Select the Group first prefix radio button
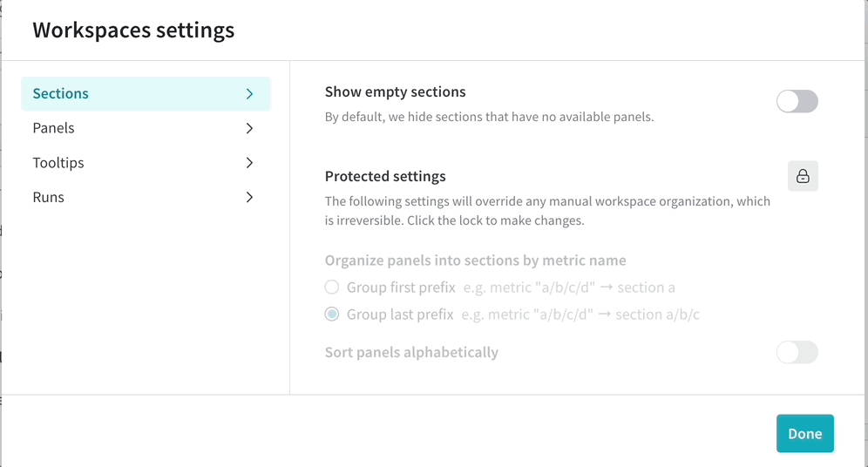This screenshot has height=467, width=868. click(x=332, y=288)
